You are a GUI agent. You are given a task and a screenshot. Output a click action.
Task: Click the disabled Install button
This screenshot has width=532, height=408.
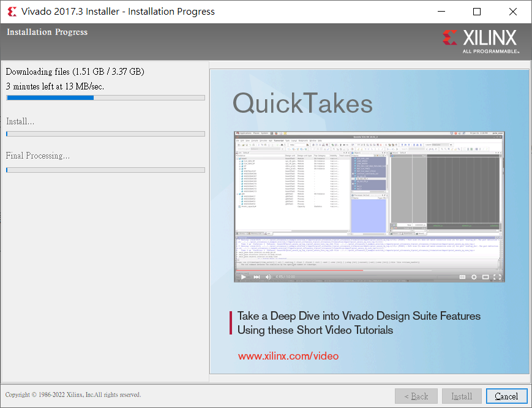(x=462, y=396)
